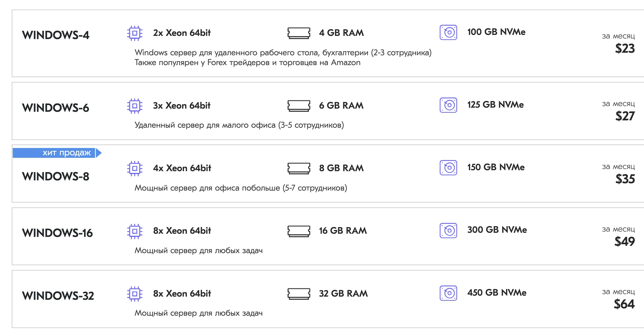Screen dimensions: 644x329
Task: Click the NVMe disk icon in WINDOWS-8 row
Action: (x=448, y=168)
